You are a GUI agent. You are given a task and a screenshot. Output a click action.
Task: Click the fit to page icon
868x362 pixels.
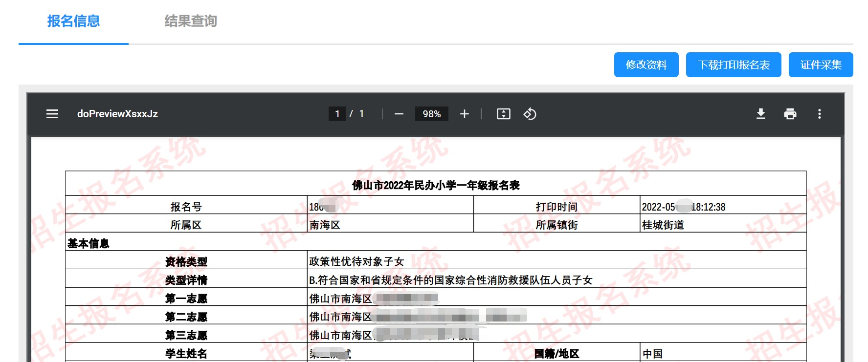503,114
